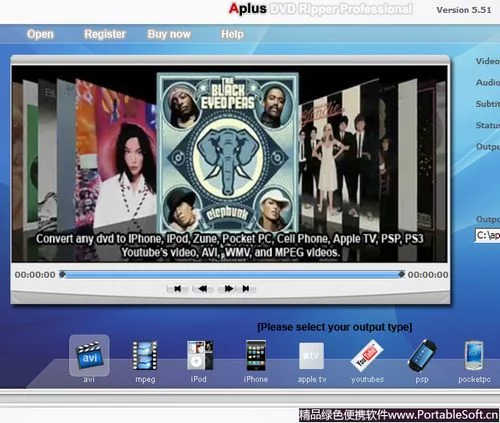Screen dimensions: 500x423
Task: Select the avi output type icon
Action: click(89, 356)
